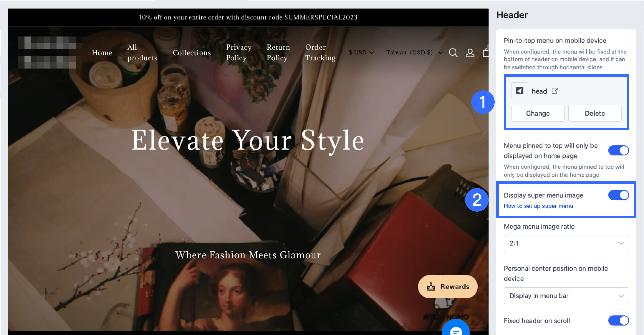The height and width of the screenshot is (335, 644).
Task: Open How to set up super menu link
Action: click(x=538, y=206)
